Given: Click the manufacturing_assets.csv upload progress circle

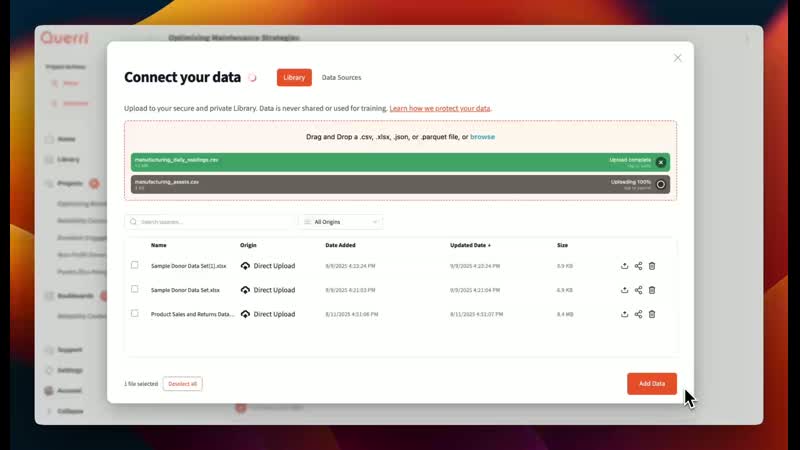Looking at the screenshot, I should (660, 184).
